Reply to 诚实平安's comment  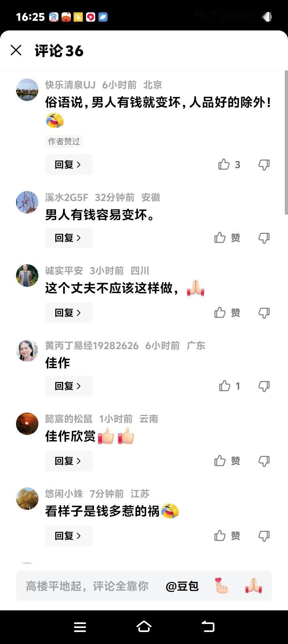[68, 313]
